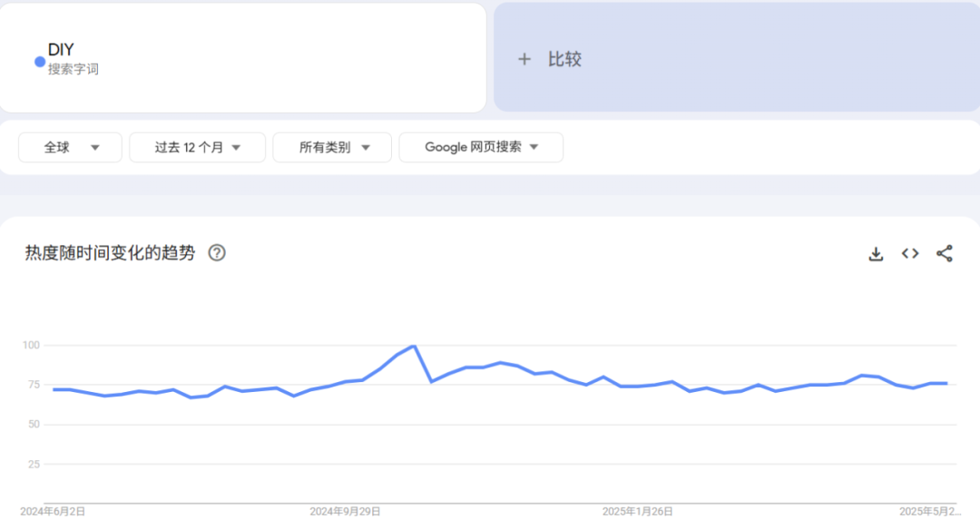Download the interest-over-time chart data
980x529 pixels.
876,254
